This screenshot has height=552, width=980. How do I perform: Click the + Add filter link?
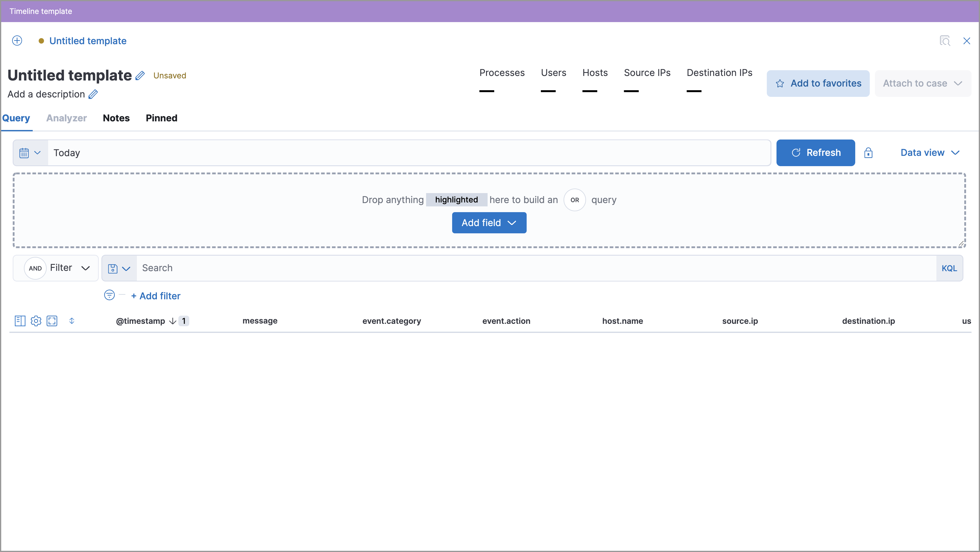pos(155,295)
